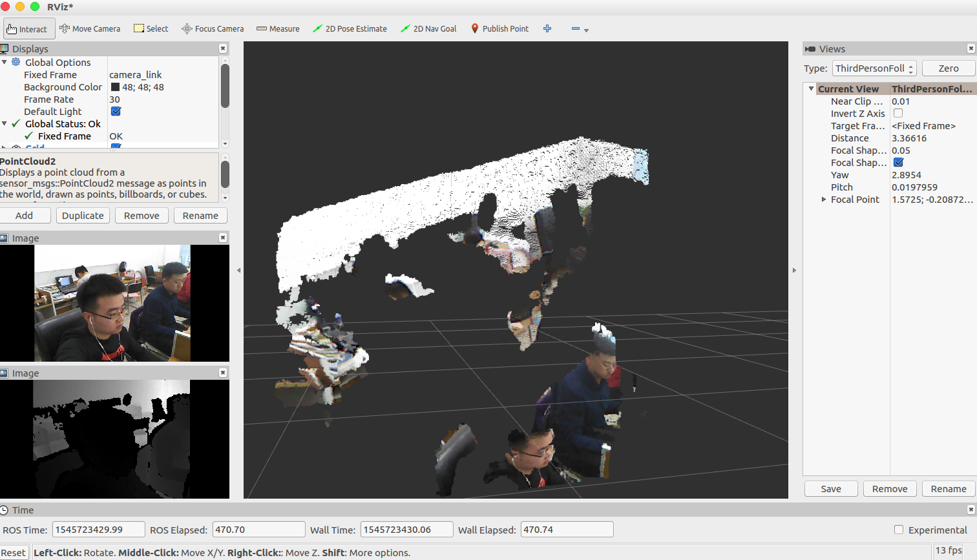Viewport: 977px width, 560px height.
Task: Start a 2D Pose Estimate
Action: 350,28
